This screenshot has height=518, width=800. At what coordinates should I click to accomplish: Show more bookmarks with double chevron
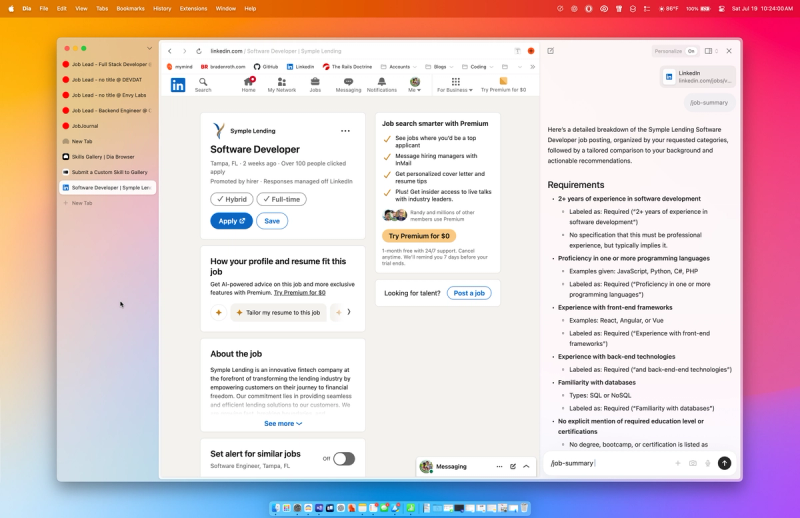532,67
